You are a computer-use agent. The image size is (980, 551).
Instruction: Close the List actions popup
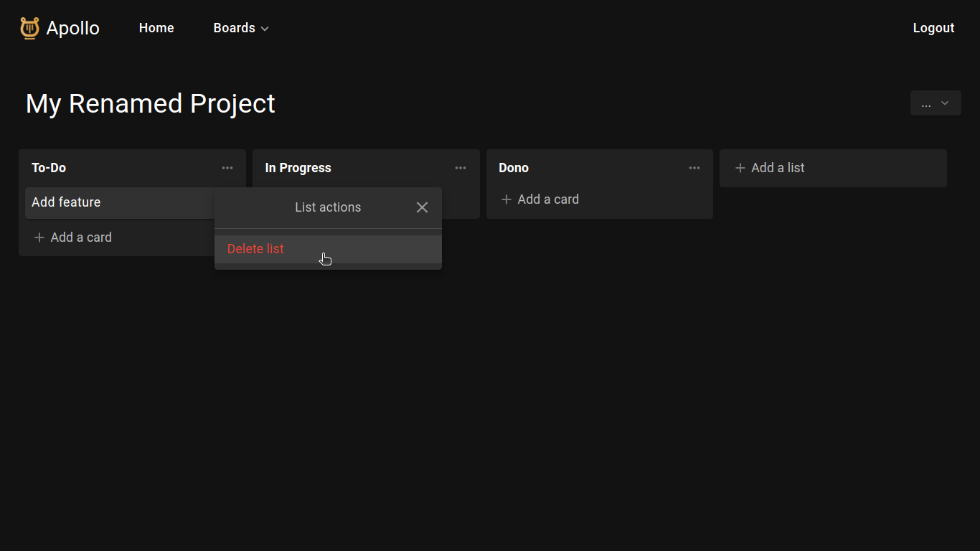pyautogui.click(x=422, y=207)
